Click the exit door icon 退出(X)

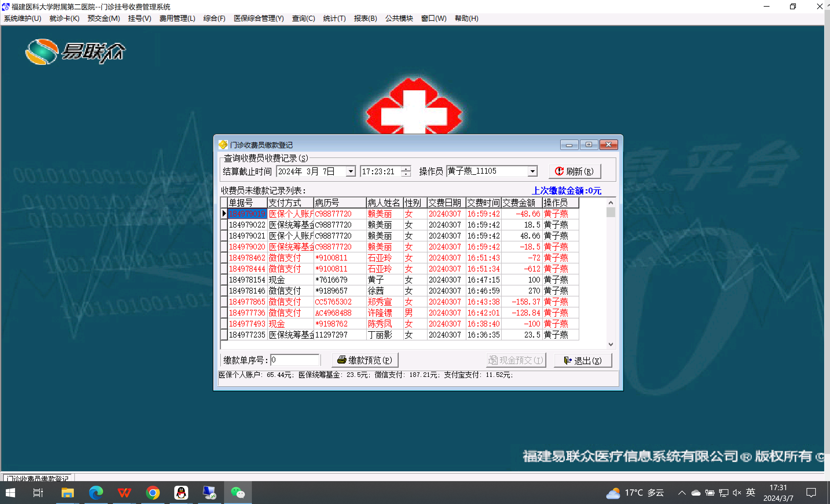(x=582, y=360)
